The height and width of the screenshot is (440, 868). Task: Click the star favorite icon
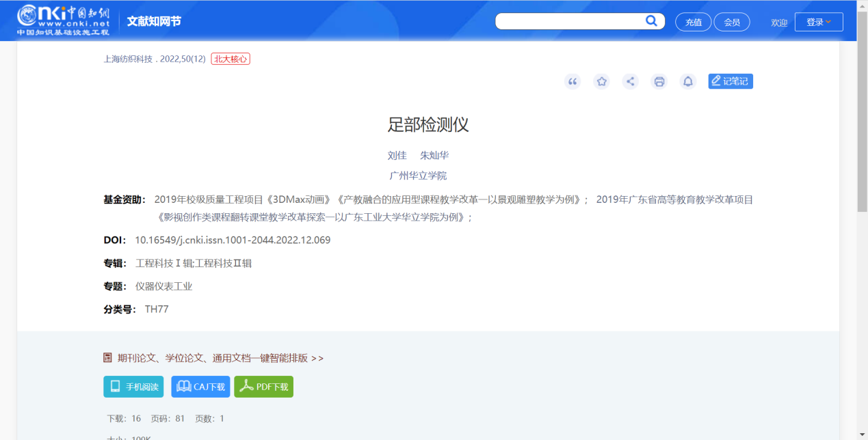tap(601, 82)
